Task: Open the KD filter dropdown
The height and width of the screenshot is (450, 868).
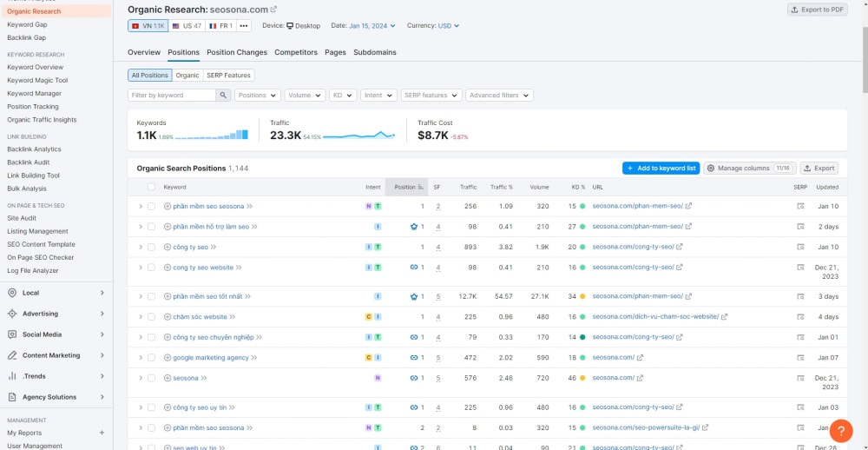Action: (x=343, y=96)
